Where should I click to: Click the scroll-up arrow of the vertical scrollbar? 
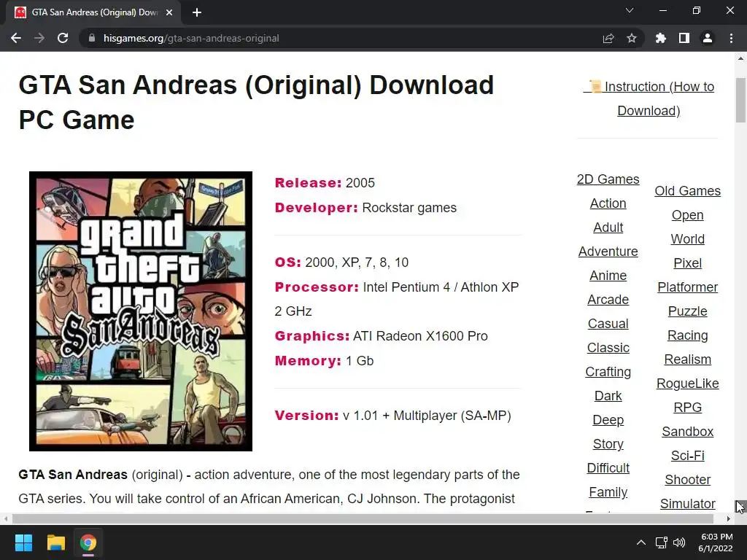[740, 58]
